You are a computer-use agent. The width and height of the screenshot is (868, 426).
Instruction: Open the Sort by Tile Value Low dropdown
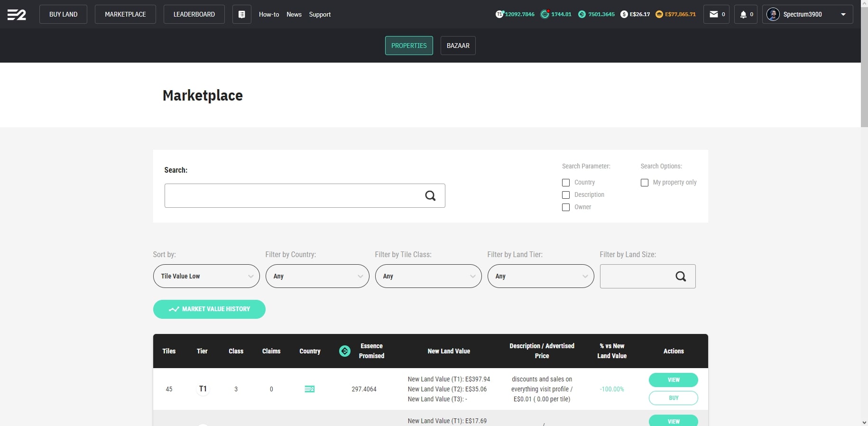click(206, 276)
